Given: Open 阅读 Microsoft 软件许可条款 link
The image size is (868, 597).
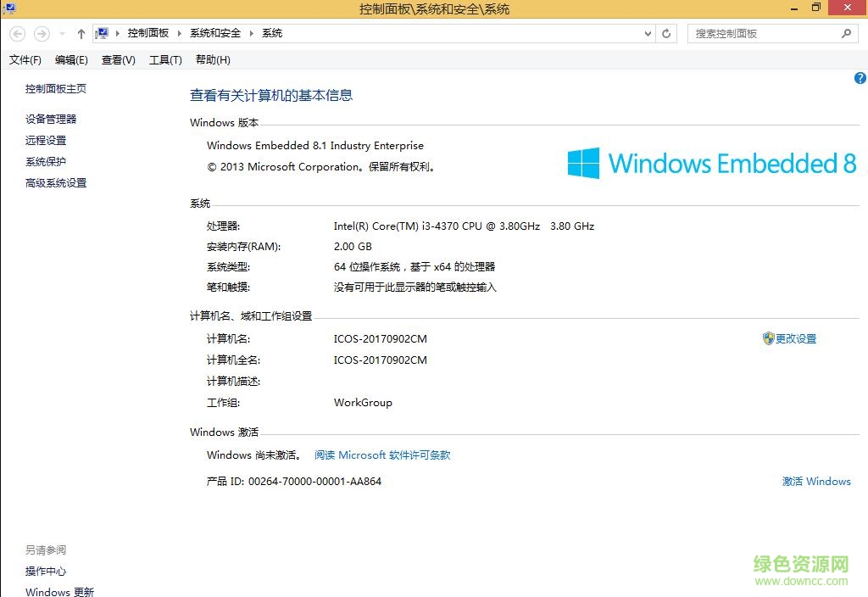Looking at the screenshot, I should coord(381,455).
